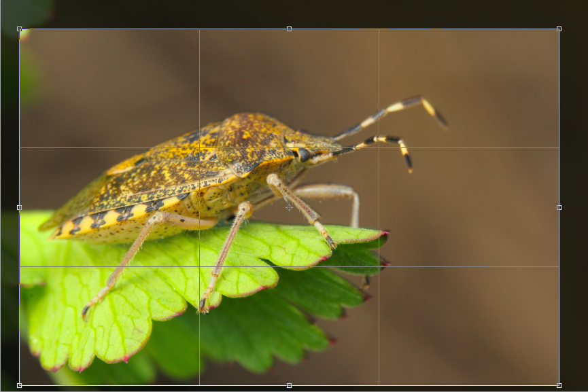Click the bottom-left crop corner handle

tap(20, 385)
